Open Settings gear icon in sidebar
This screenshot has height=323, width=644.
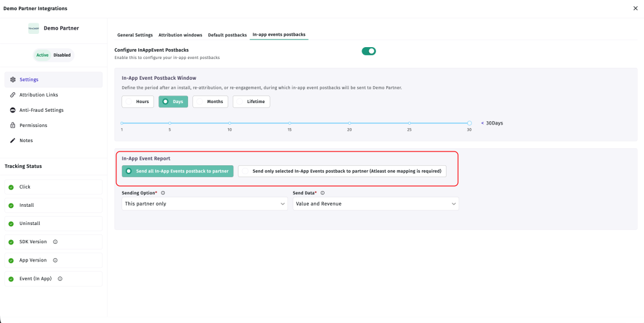pyautogui.click(x=13, y=80)
